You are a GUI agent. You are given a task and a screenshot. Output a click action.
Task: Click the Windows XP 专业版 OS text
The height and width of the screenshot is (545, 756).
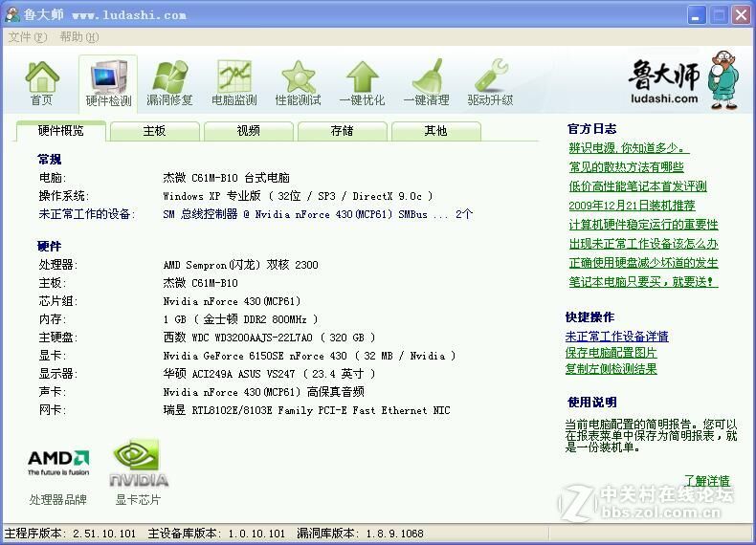[x=298, y=196]
